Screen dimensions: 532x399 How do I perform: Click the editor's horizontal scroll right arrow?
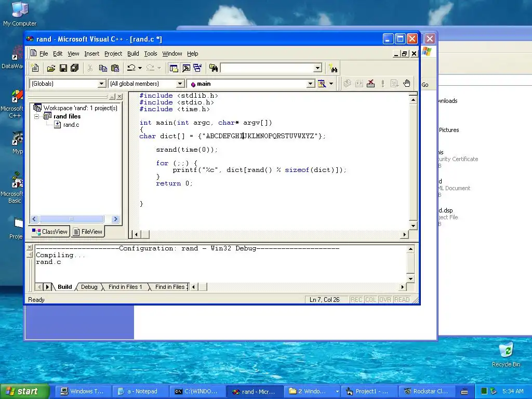pos(404,234)
